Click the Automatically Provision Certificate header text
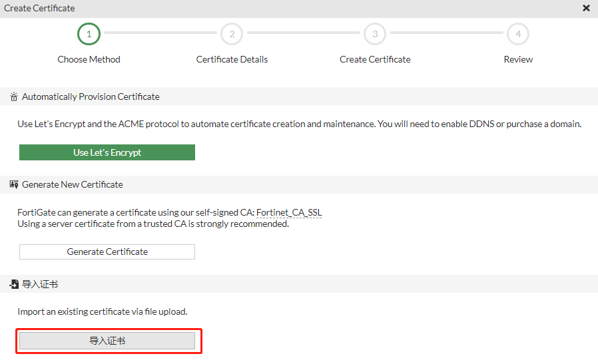The width and height of the screenshot is (598, 364). (x=91, y=96)
